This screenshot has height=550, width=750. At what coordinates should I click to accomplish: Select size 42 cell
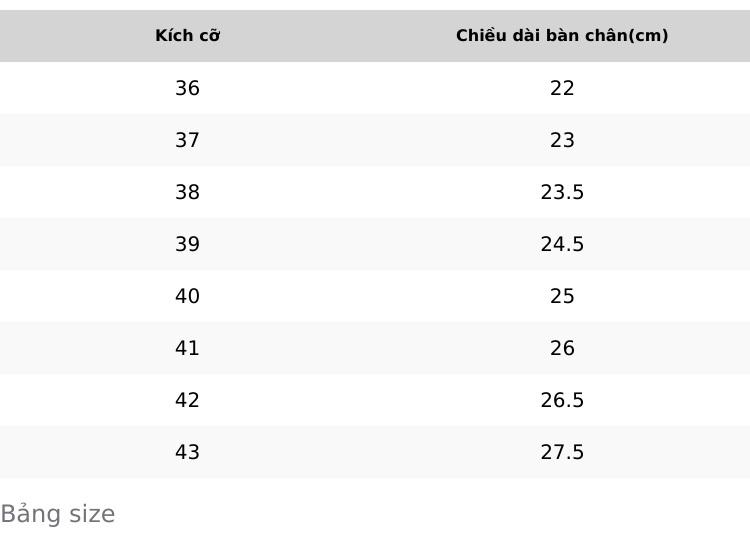pyautogui.click(x=188, y=400)
